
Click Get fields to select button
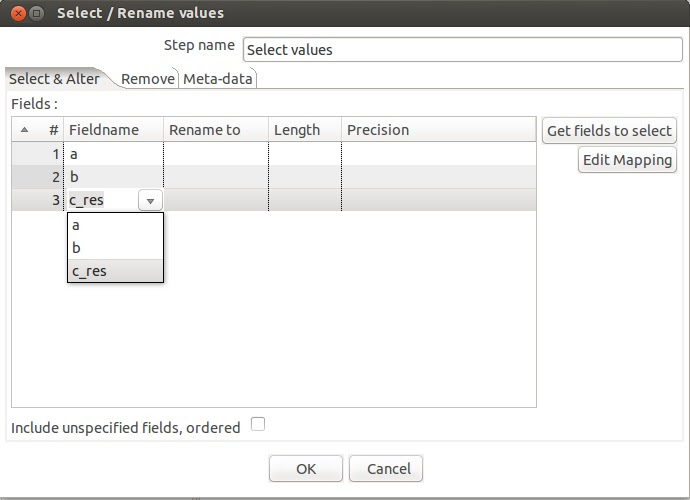point(609,131)
